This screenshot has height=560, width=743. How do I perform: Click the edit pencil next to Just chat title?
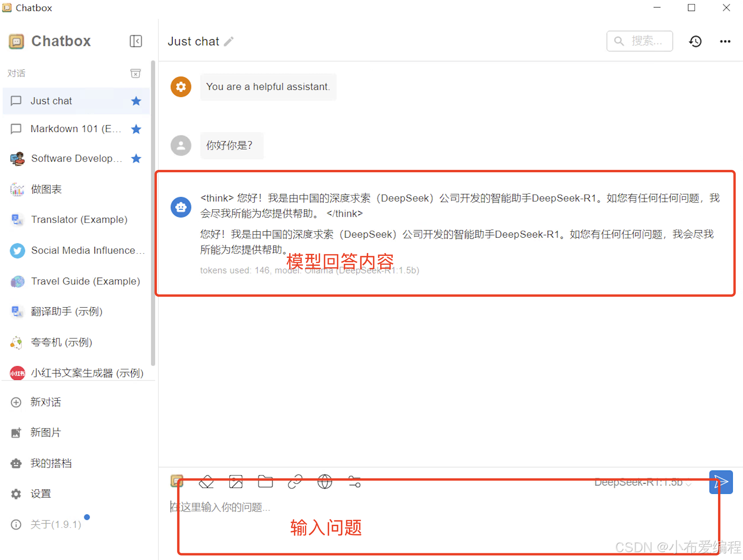click(229, 41)
